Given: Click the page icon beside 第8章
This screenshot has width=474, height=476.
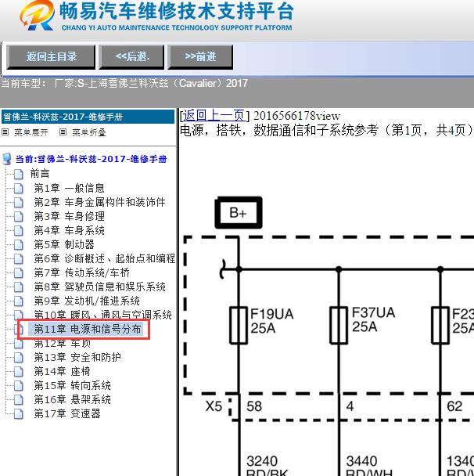Looking at the screenshot, I should point(19,287).
